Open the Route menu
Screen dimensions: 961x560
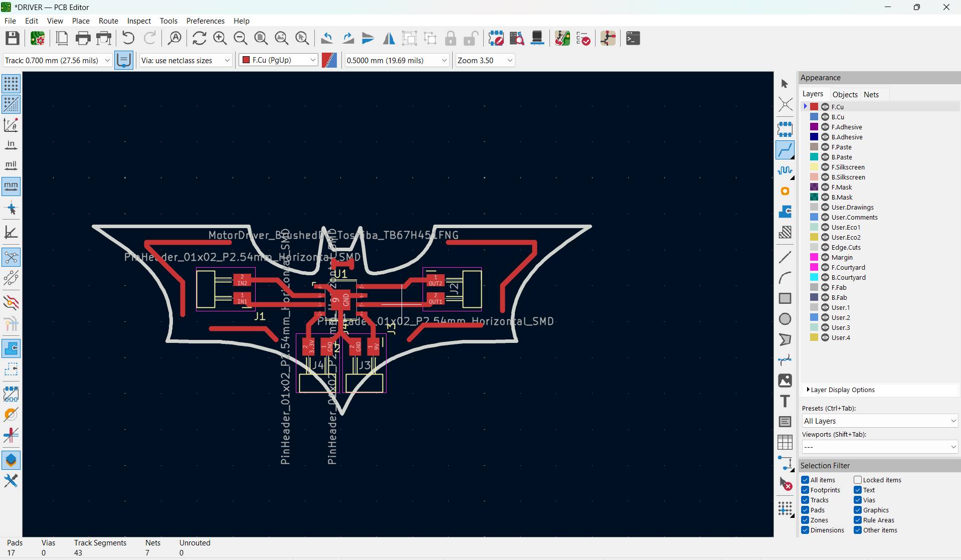pos(108,21)
